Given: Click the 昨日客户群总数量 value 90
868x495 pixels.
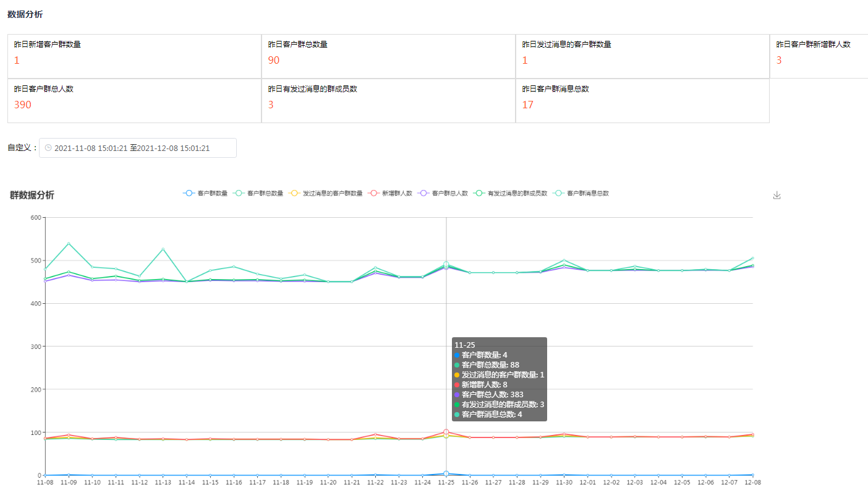Looking at the screenshot, I should (274, 60).
